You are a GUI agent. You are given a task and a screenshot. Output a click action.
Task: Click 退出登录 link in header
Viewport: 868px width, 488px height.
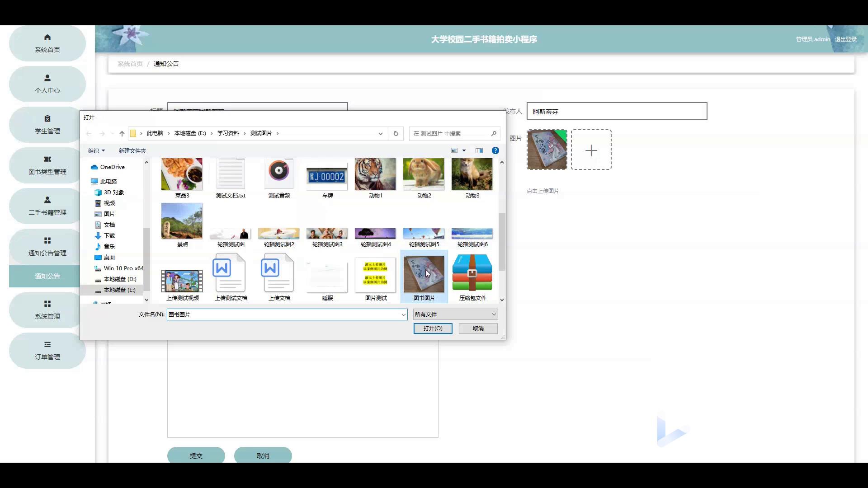coord(845,39)
